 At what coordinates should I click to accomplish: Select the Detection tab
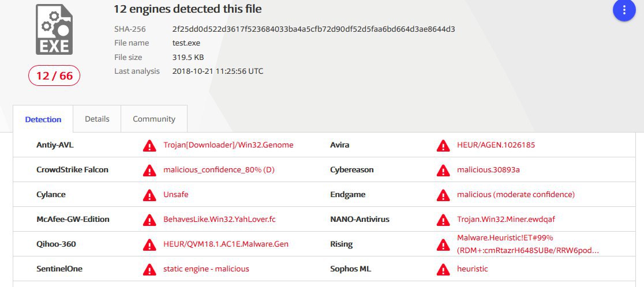coord(43,119)
